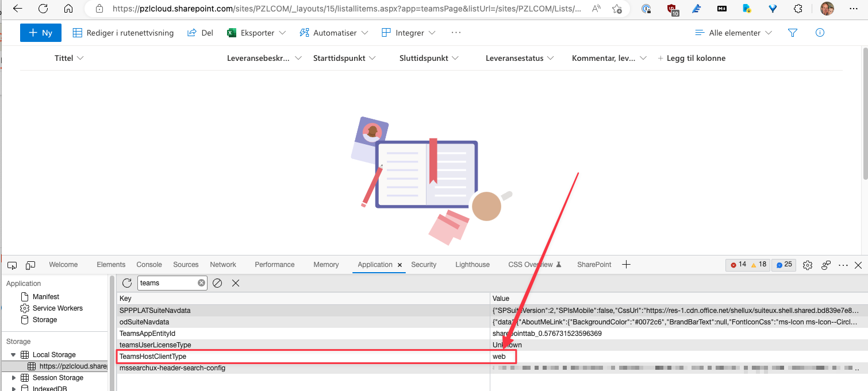
Task: Open the information details pane icon
Action: coord(820,33)
